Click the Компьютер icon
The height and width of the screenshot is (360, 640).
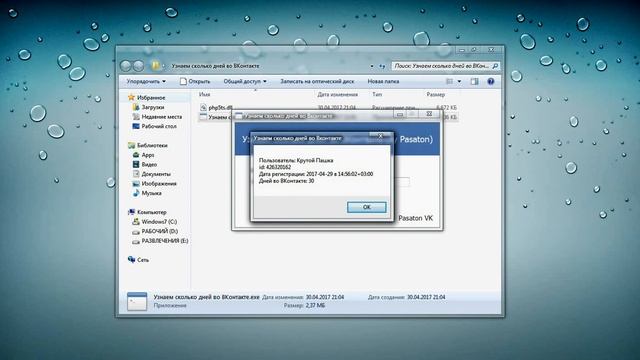coord(131,212)
